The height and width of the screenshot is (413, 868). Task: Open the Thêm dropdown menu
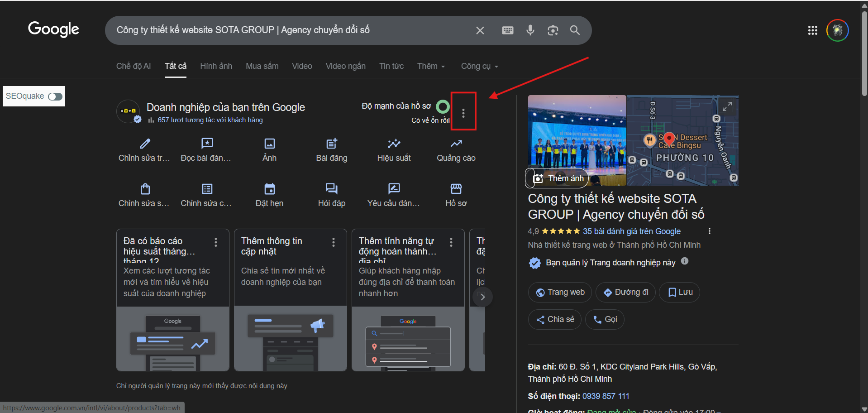tap(430, 66)
